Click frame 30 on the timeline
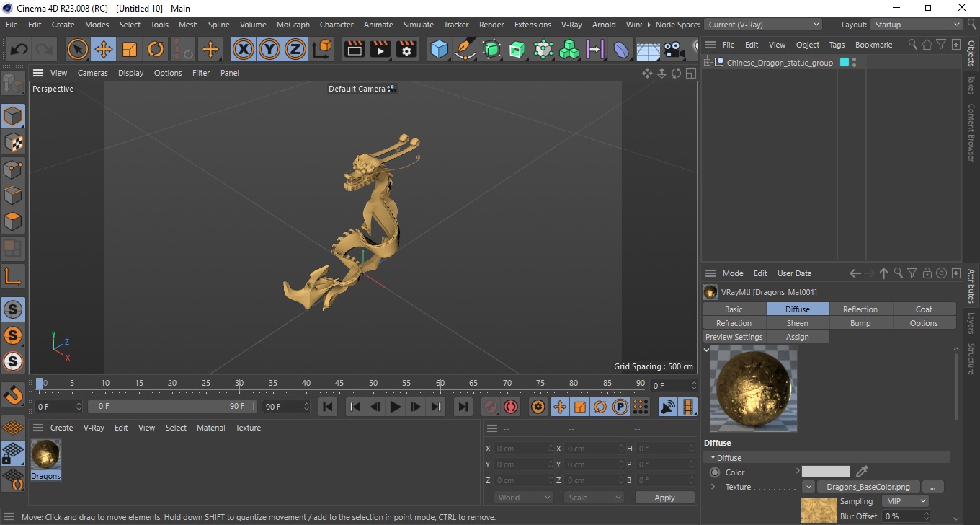Screen dimensions: 980x525 pyautogui.click(x=239, y=383)
